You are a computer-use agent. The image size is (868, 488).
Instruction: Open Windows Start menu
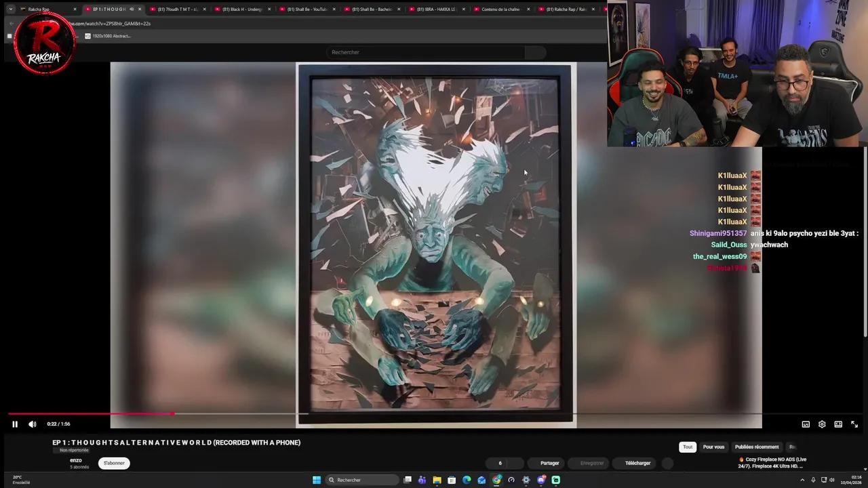pyautogui.click(x=317, y=480)
